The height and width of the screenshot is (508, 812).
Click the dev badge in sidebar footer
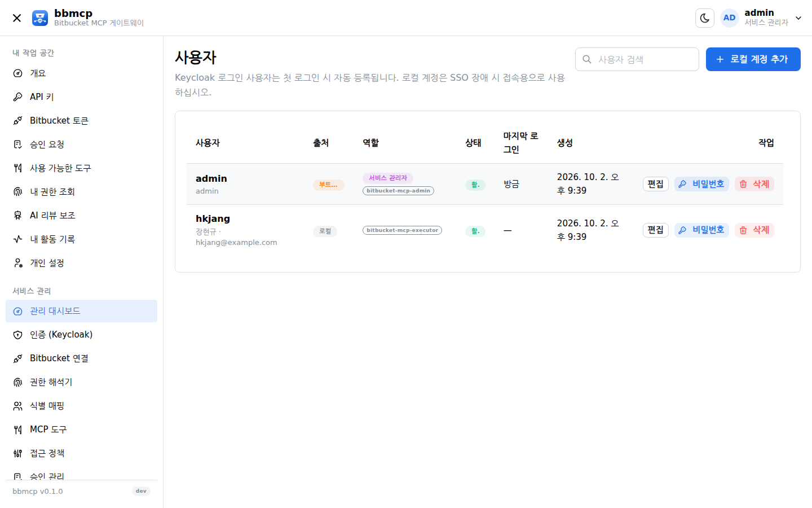(141, 491)
